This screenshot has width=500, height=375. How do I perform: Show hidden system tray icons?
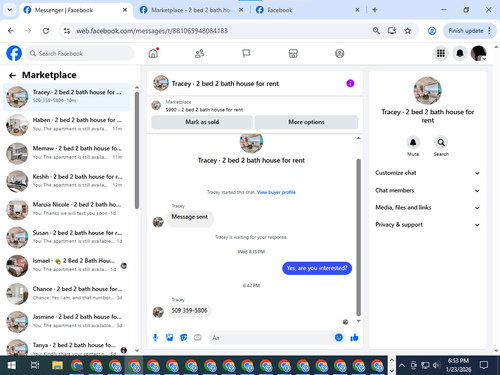point(402,365)
